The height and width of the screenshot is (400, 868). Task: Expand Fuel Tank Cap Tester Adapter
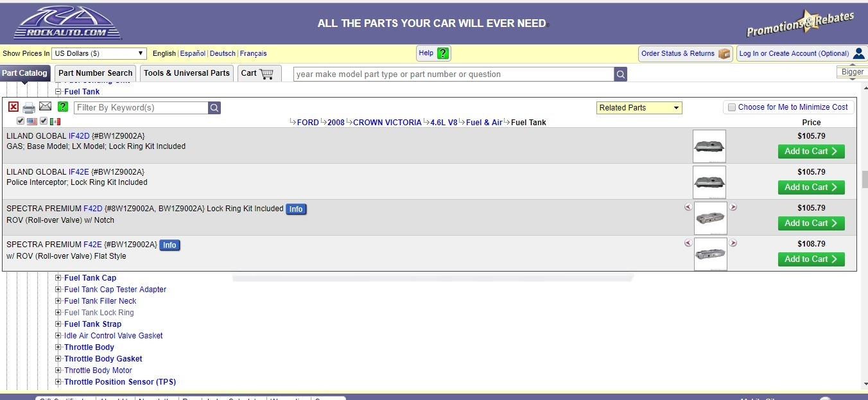point(58,290)
